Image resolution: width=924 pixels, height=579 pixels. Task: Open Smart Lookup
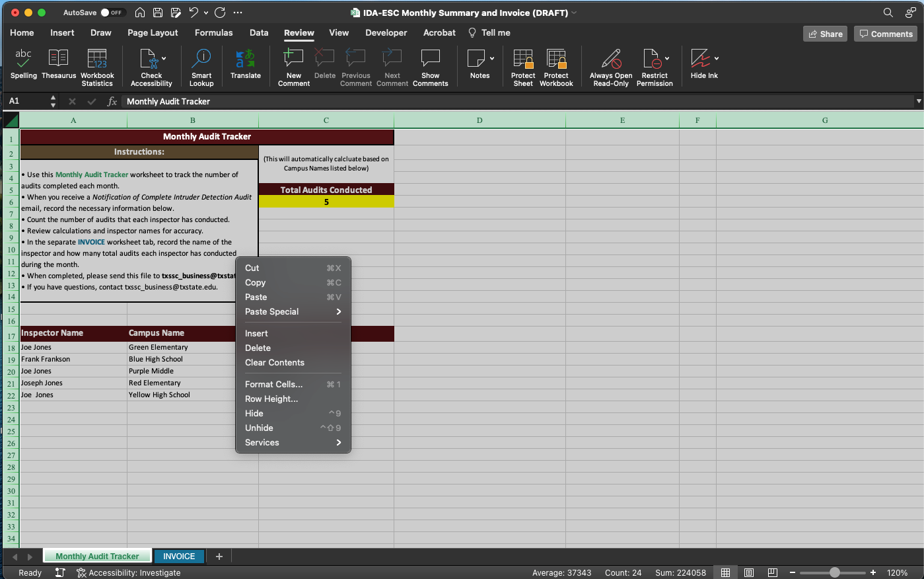(x=201, y=63)
